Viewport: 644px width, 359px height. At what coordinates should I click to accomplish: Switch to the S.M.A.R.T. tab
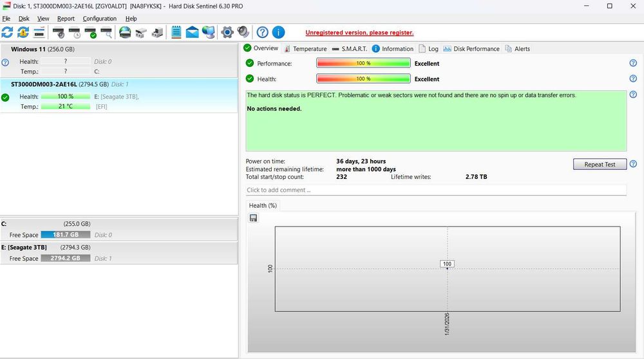(x=350, y=49)
